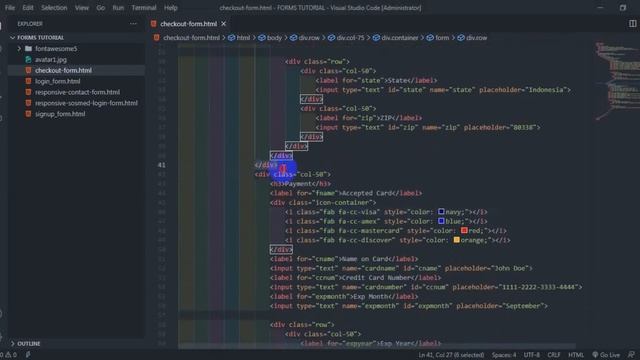Click the fontawesome5 folder icon

tap(28, 49)
